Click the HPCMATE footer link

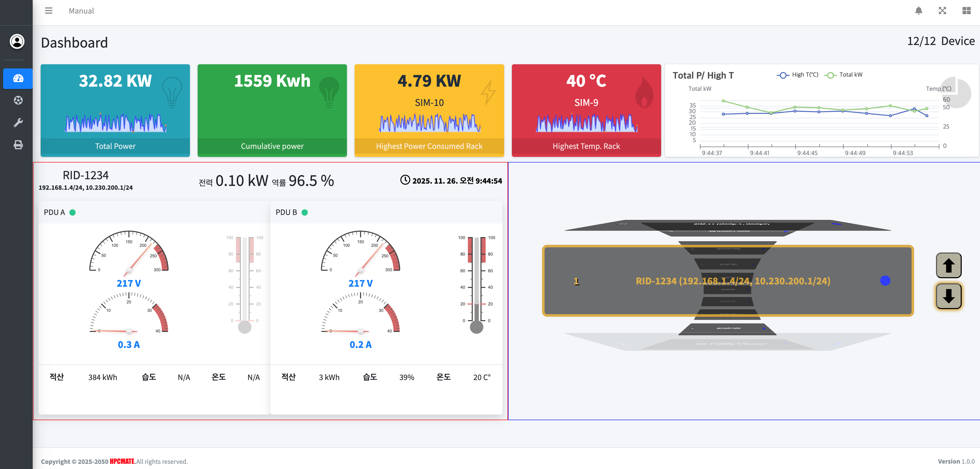pos(122,461)
